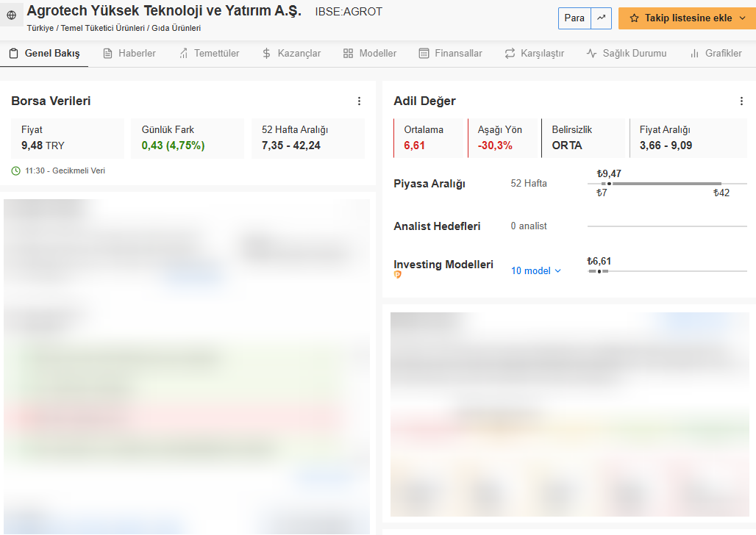Image resolution: width=756 pixels, height=535 pixels.
Task: Click the Belirsizlik ORTA card
Action: [583, 138]
